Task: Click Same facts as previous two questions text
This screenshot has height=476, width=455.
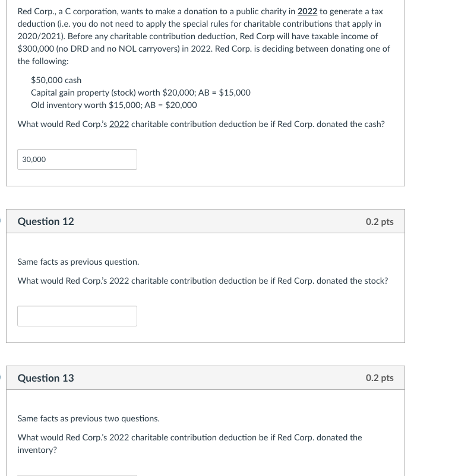Action: click(88, 418)
